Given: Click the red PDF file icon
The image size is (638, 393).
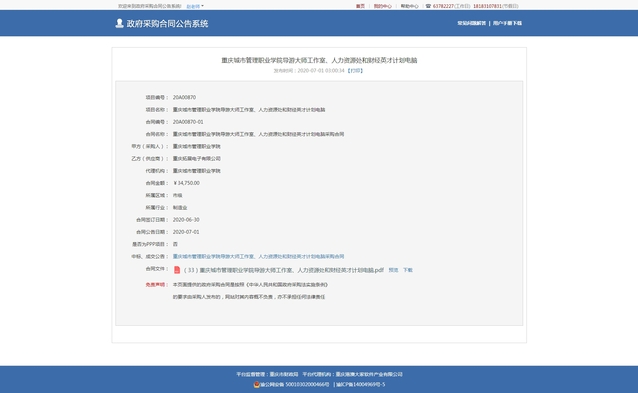Looking at the screenshot, I should tap(177, 270).
